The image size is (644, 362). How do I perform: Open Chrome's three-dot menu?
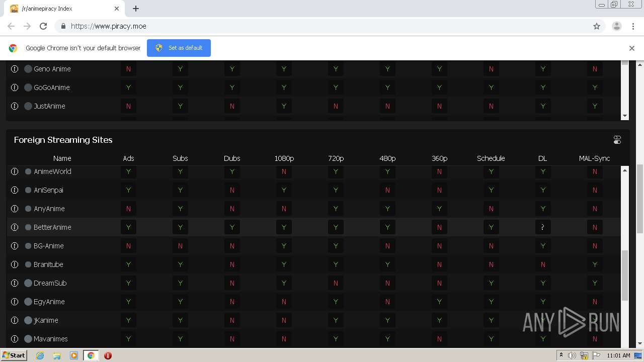click(633, 26)
